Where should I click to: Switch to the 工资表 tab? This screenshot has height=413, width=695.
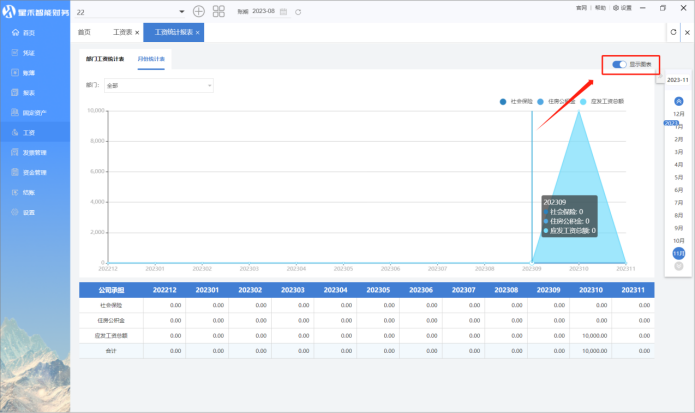pos(125,33)
